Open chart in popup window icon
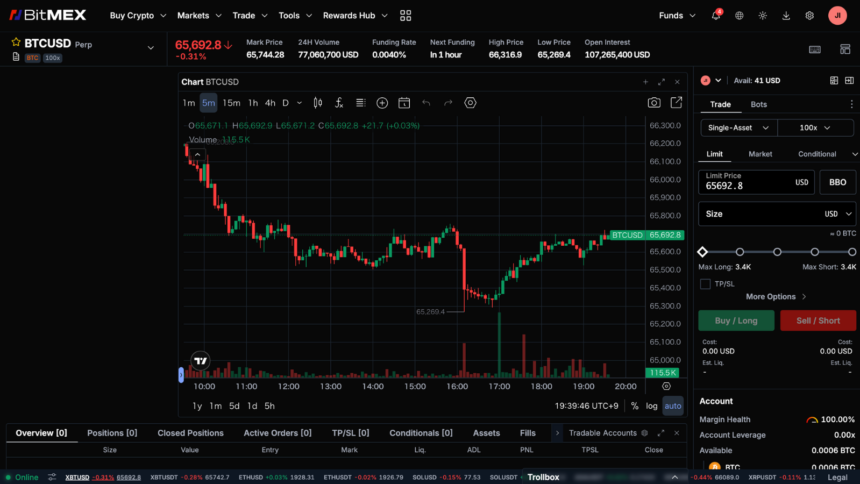 click(x=676, y=103)
